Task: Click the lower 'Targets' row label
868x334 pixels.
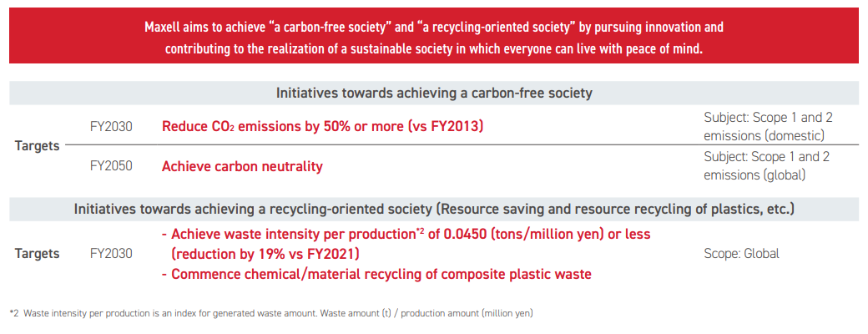Action: [x=37, y=254]
